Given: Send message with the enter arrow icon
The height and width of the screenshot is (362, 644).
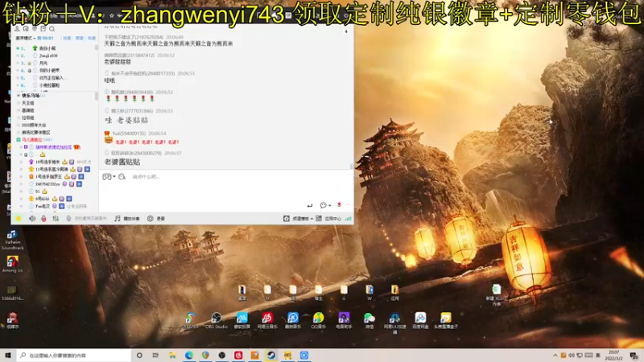Looking at the screenshot, I should [310, 205].
